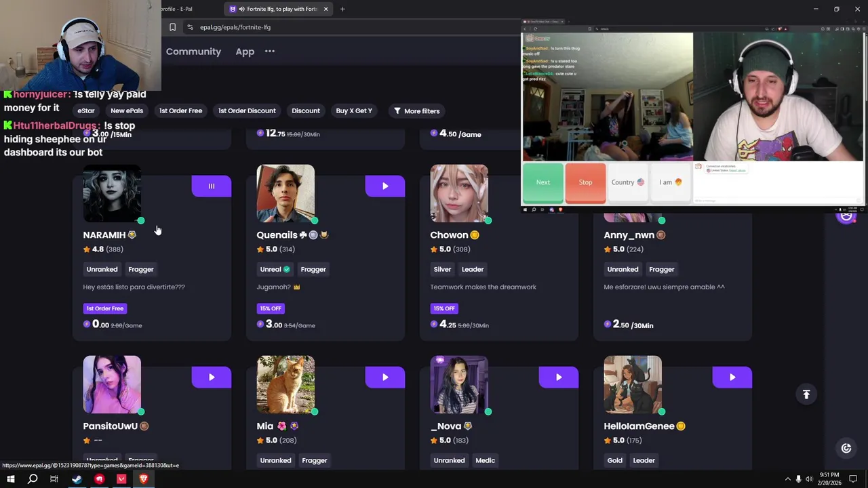Open NARAMIH's profile picture
The width and height of the screenshot is (868, 488).
[112, 193]
